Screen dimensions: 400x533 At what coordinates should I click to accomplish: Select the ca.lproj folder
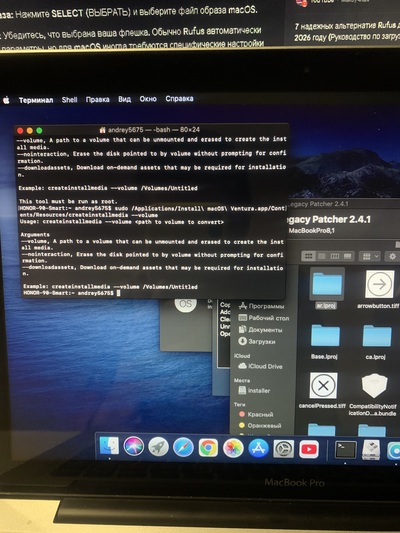(376, 341)
